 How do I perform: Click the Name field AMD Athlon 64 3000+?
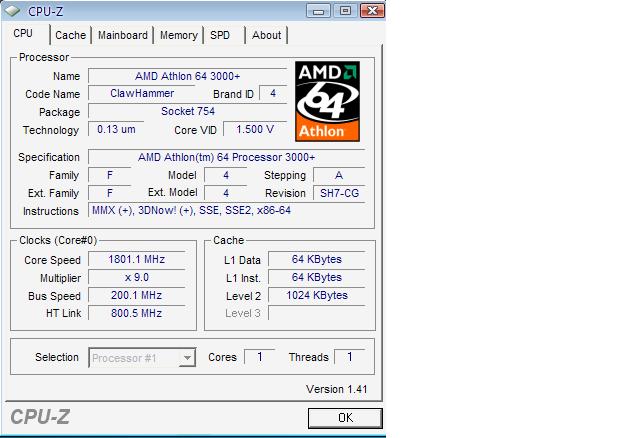(188, 76)
